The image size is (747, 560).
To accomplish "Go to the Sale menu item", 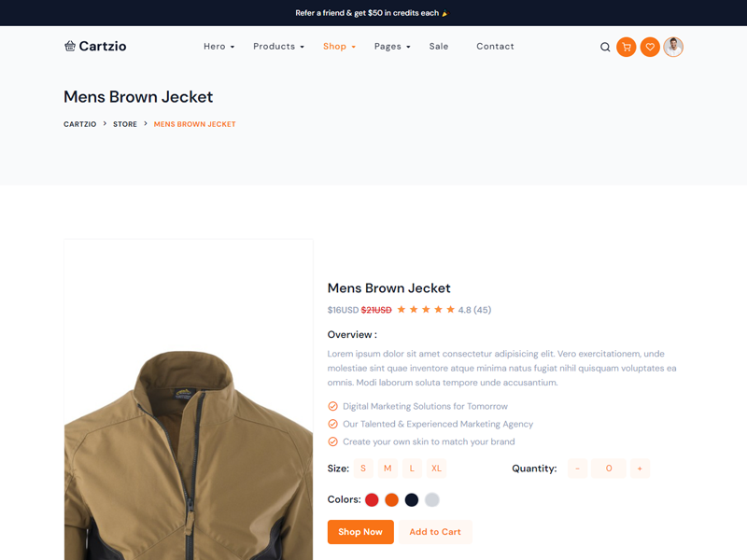I will tap(439, 46).
